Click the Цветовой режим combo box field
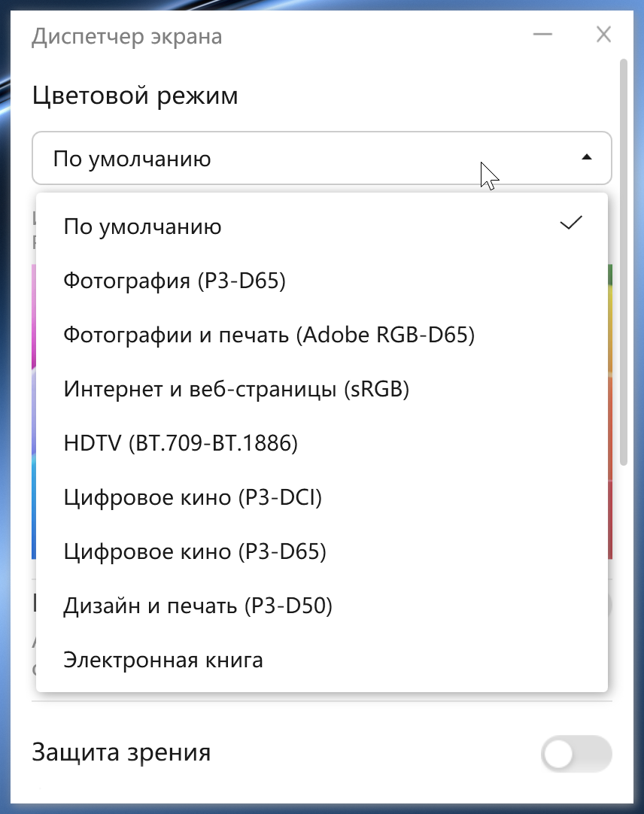Viewport: 644px width, 814px height. point(301,158)
